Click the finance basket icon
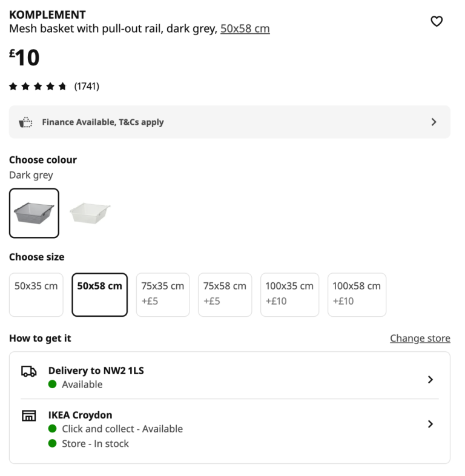This screenshot has width=465, height=476. tap(25, 122)
